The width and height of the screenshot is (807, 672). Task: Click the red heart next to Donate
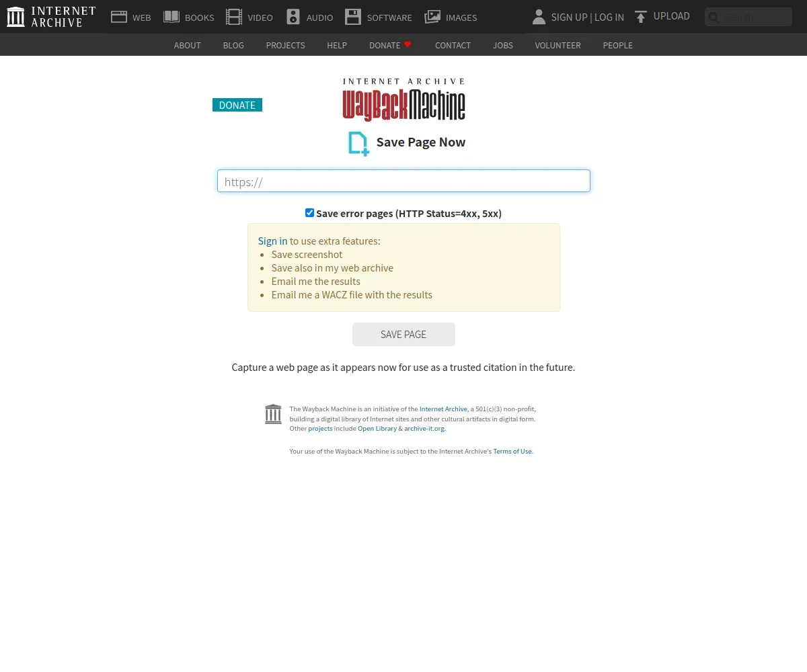(408, 44)
